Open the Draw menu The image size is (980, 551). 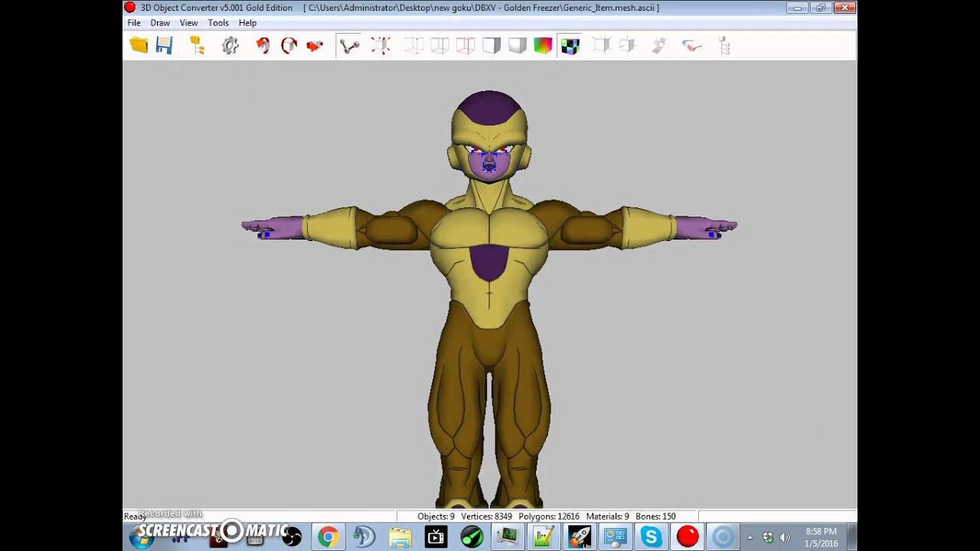pyautogui.click(x=160, y=23)
